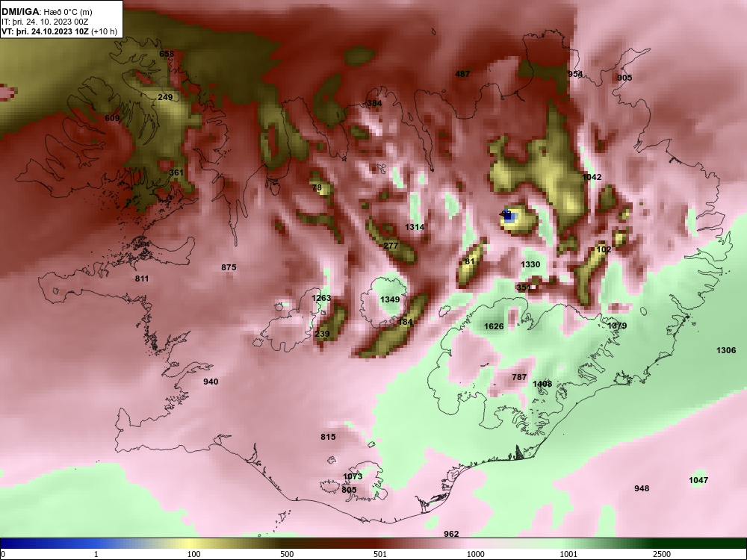Select the 1073 label
Screen dimensions: 747x560
click(353, 476)
